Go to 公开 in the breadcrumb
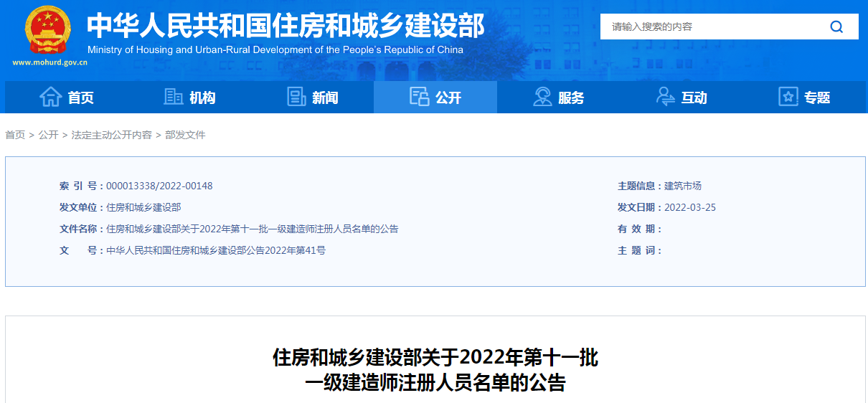The image size is (868, 403). click(48, 135)
